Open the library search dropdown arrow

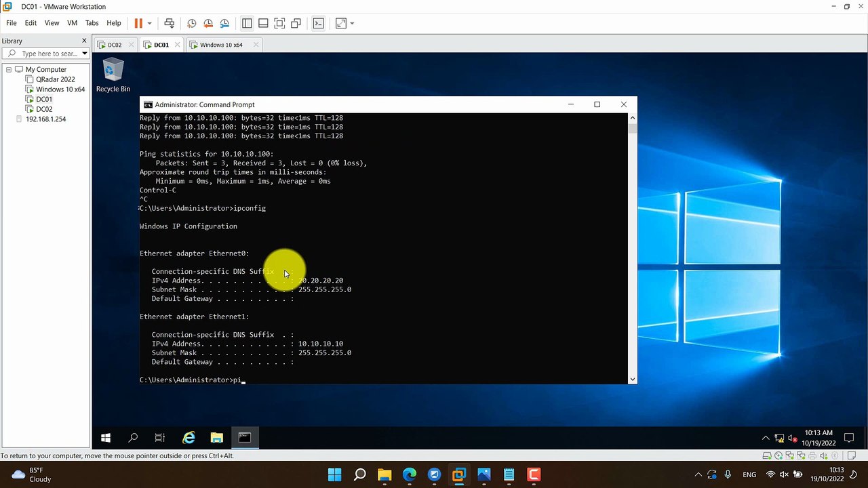pyautogui.click(x=85, y=54)
